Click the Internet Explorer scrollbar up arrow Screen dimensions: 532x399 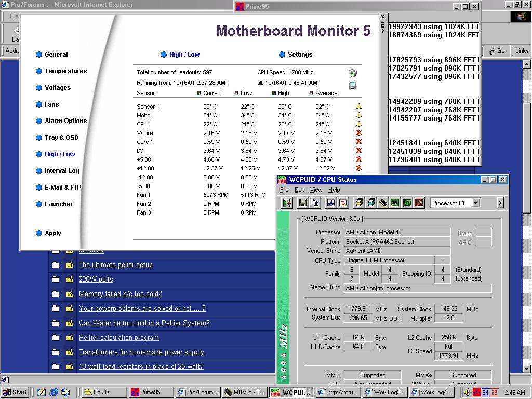tap(527, 64)
